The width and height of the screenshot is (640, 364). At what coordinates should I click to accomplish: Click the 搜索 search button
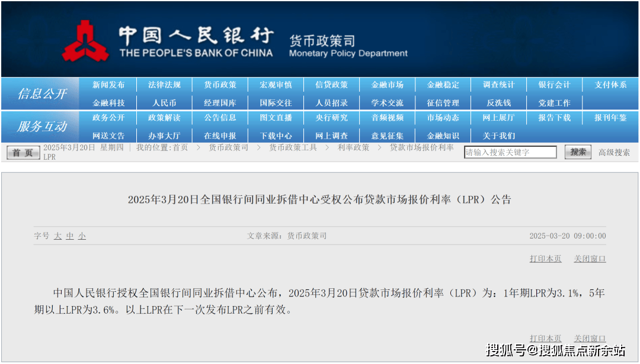point(578,152)
